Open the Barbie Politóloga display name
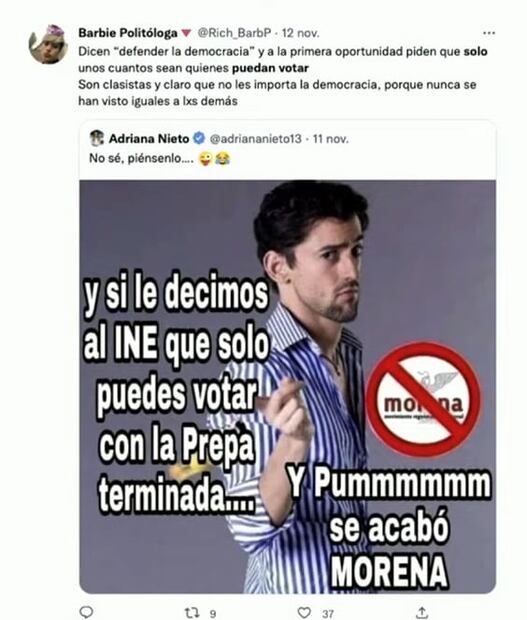527x620 pixels. pos(128,33)
